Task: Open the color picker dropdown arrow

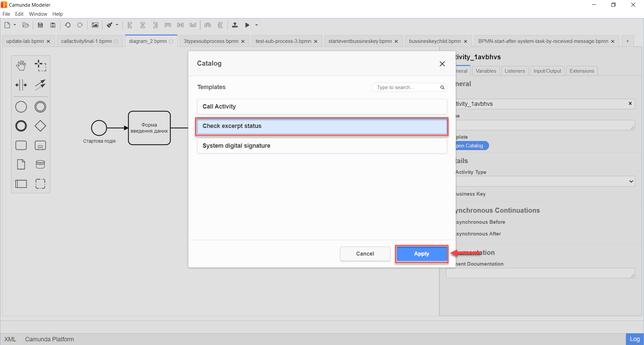Action: pyautogui.click(x=117, y=25)
